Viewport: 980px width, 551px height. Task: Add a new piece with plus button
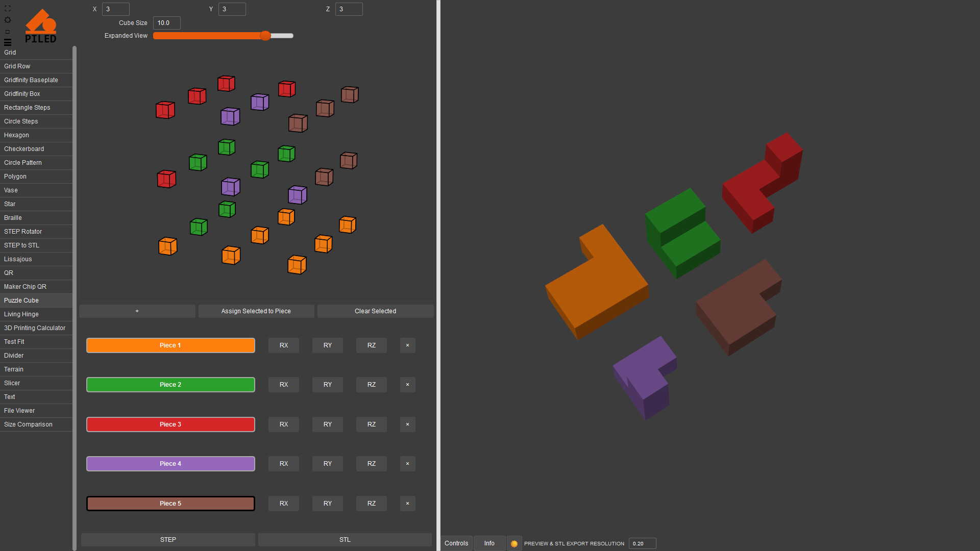pos(137,311)
